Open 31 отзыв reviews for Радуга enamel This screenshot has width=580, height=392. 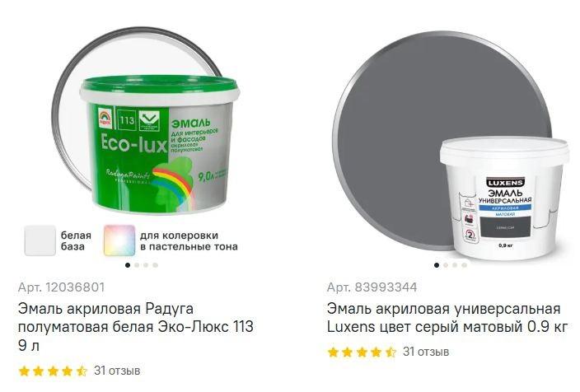(117, 371)
